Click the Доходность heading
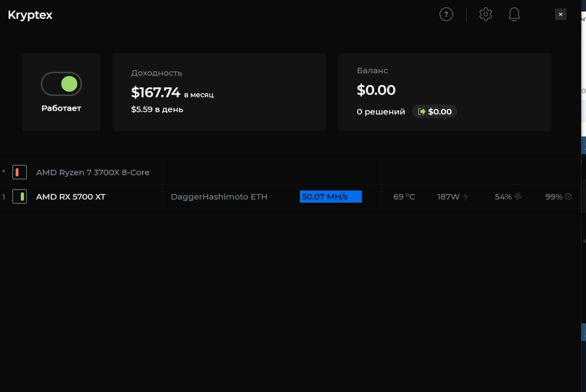 click(157, 73)
